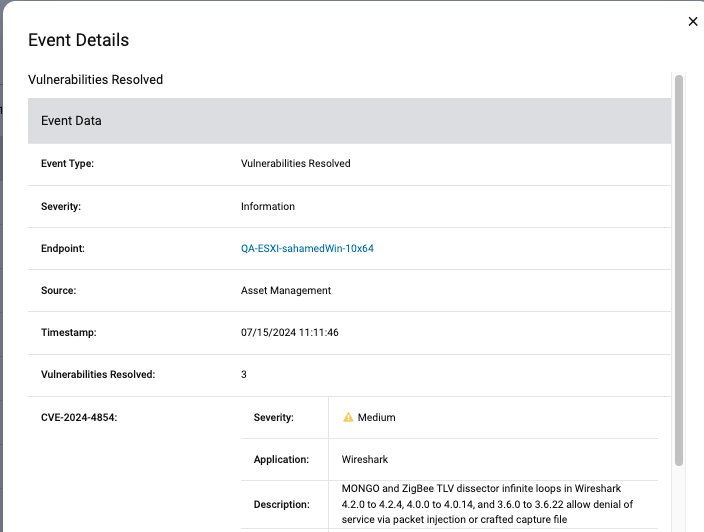Close the Event Details dialog

pyautogui.click(x=693, y=22)
